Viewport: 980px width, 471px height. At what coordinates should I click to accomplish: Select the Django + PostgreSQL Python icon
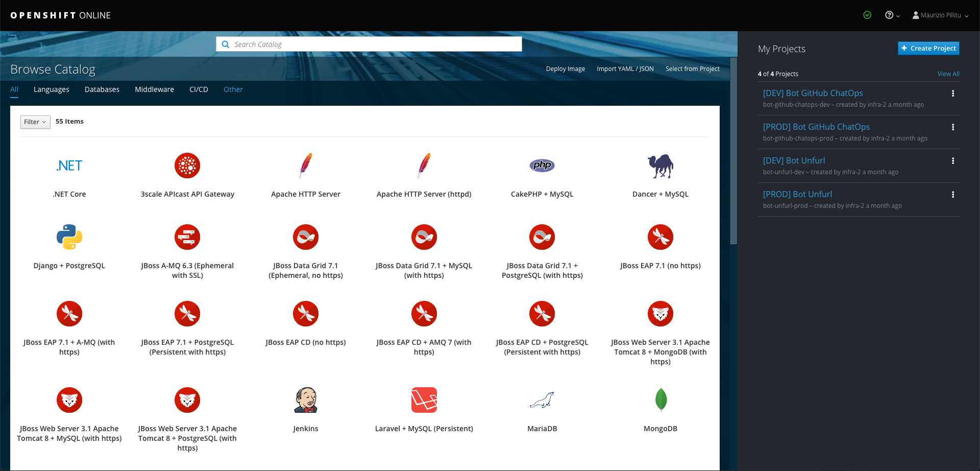click(69, 237)
